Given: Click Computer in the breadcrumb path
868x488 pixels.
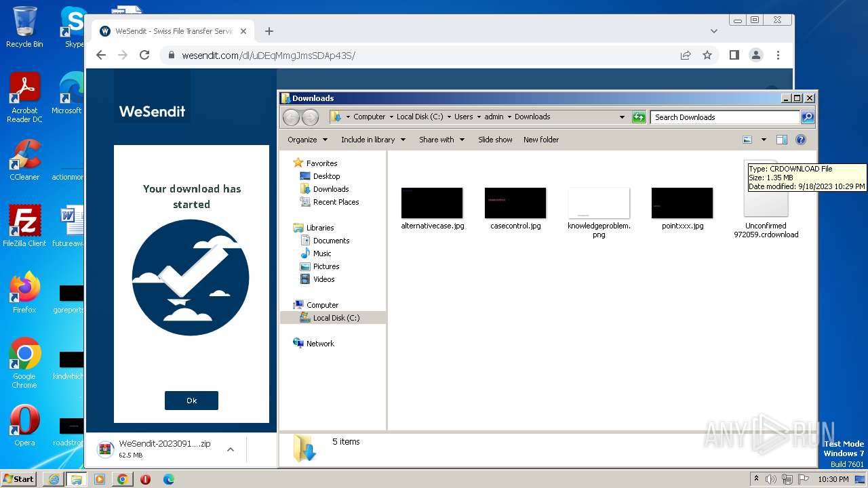Looking at the screenshot, I should tap(369, 117).
